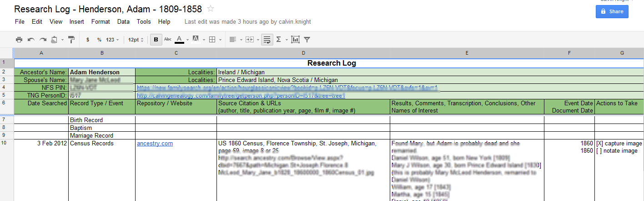Expand the text color dropdown arrow
This screenshot has width=644, height=201.
point(187,40)
